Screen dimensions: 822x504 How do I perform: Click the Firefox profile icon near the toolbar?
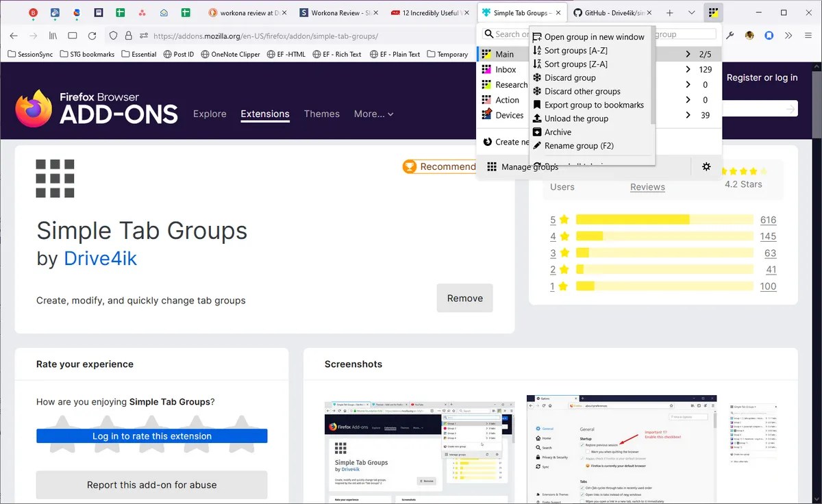[749, 36]
